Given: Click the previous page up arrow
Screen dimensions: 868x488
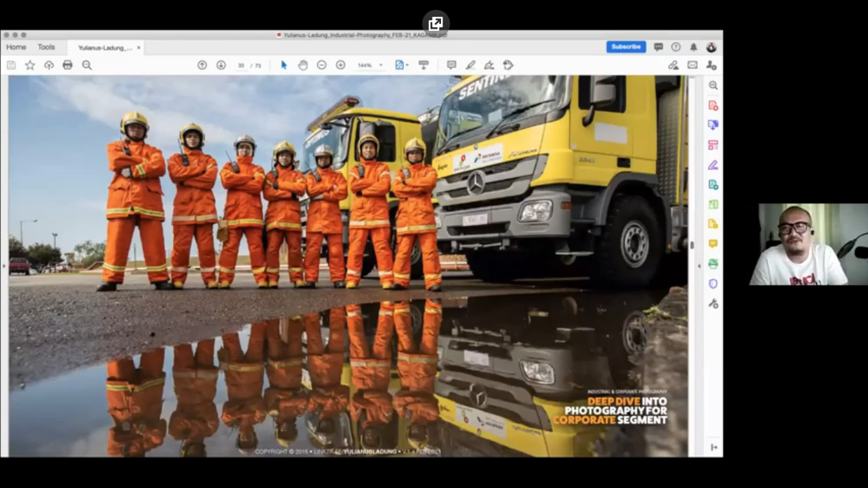Looking at the screenshot, I should click(202, 65).
